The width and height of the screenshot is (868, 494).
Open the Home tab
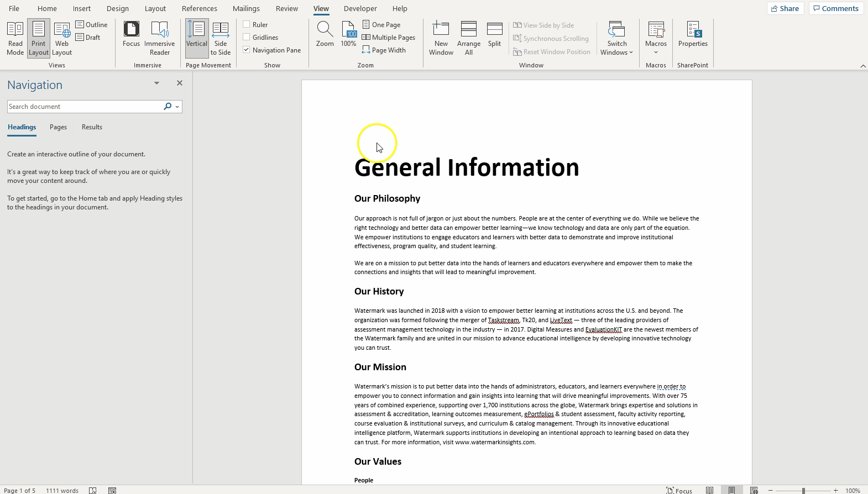coord(47,8)
